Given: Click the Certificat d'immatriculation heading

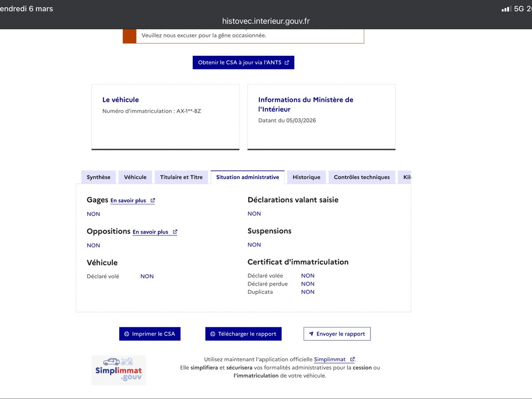Looking at the screenshot, I should 298,262.
